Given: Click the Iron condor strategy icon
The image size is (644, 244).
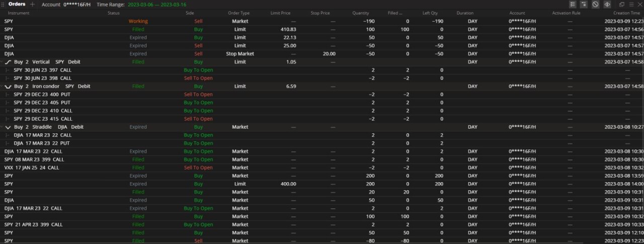Looking at the screenshot, I should click(8, 87).
